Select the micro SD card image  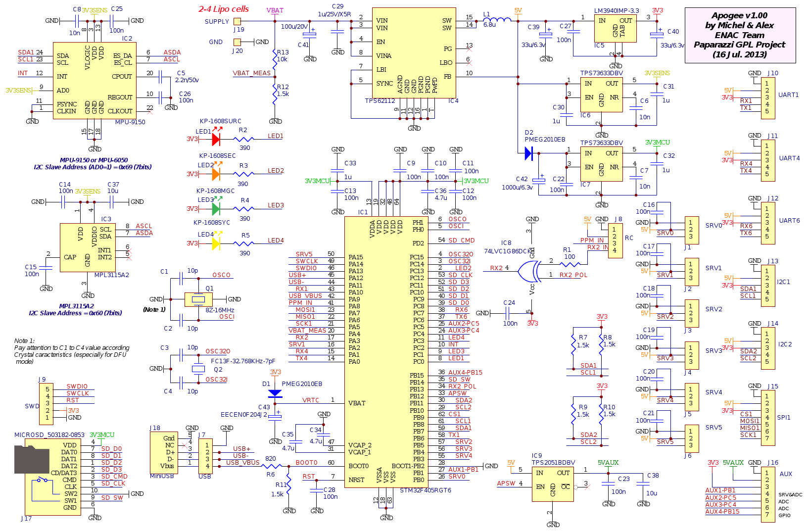click(x=32, y=459)
